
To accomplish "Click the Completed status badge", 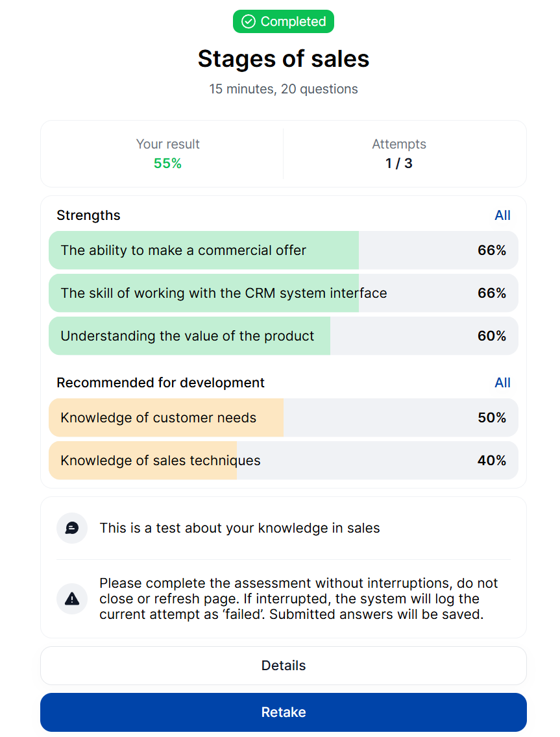I will [284, 21].
